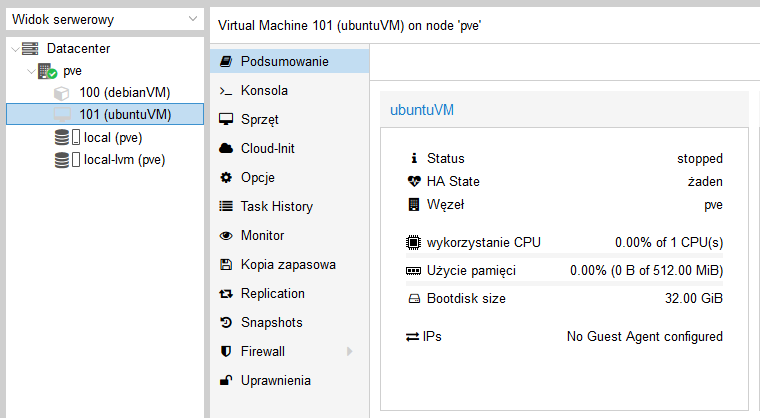Select the local (pve) storage icon
Screen dimensions: 760x418
pos(66,137)
